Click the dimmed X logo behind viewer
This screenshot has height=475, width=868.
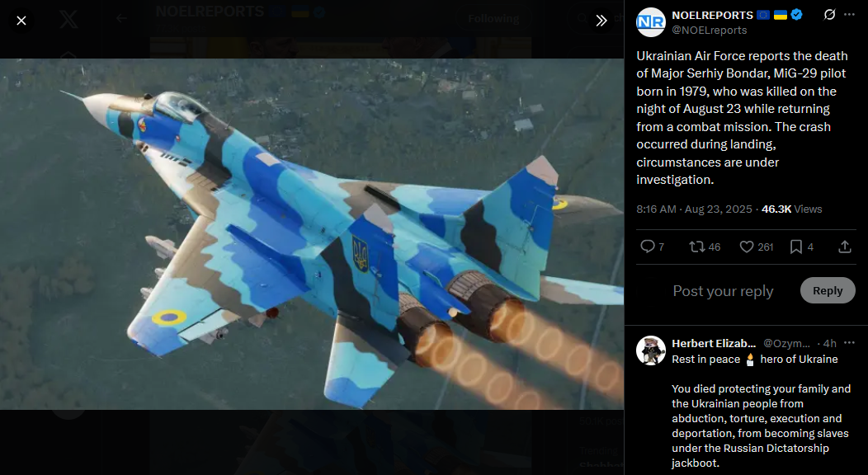click(68, 19)
